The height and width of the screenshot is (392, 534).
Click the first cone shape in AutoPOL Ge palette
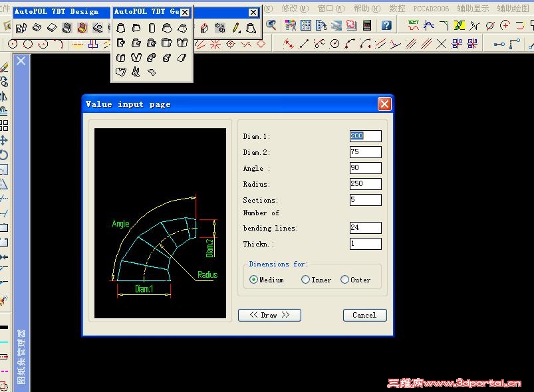point(120,28)
